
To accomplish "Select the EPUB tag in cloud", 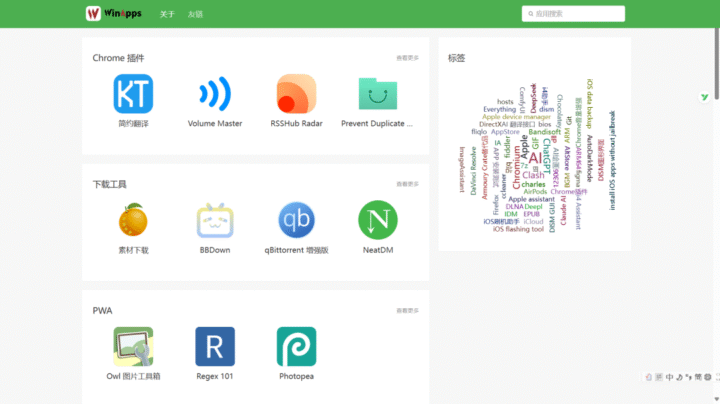I will click(531, 214).
